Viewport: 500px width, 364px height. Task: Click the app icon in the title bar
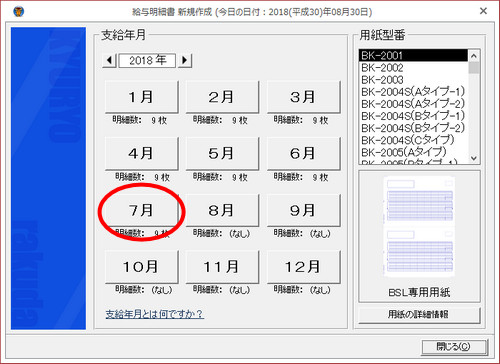(x=18, y=12)
